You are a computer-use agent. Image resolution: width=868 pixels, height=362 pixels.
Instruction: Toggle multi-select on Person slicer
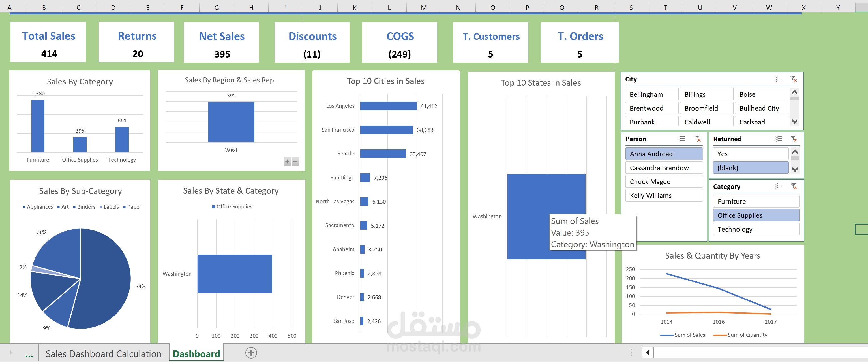coord(682,139)
